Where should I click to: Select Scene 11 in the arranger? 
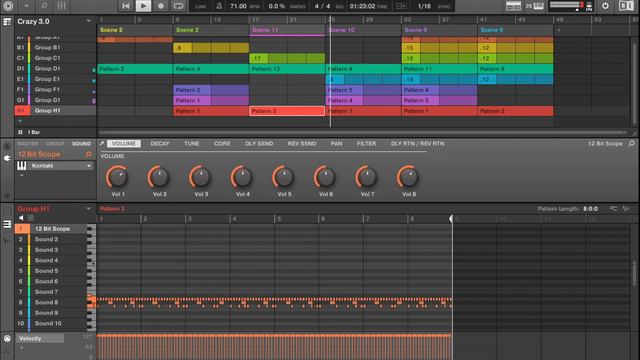287,30
